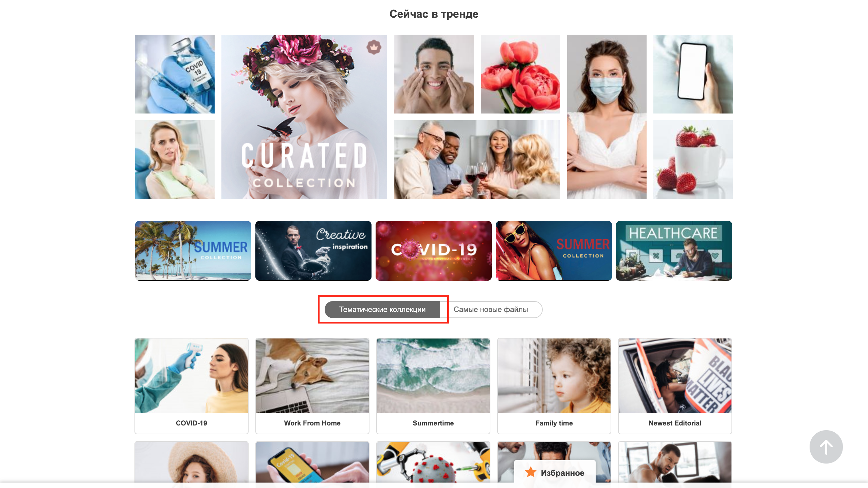Open the Work From Home collection card
Viewport: 868px width, 488px height.
[x=312, y=385]
